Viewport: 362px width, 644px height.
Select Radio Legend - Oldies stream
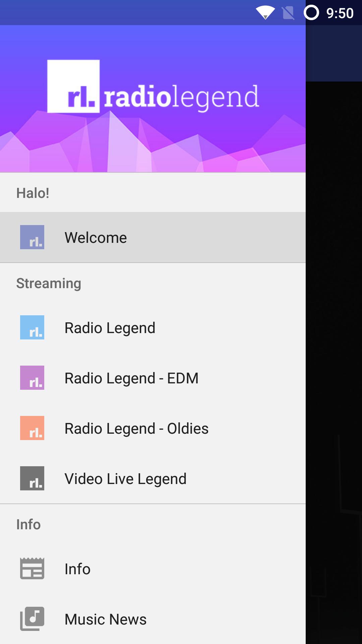153,428
